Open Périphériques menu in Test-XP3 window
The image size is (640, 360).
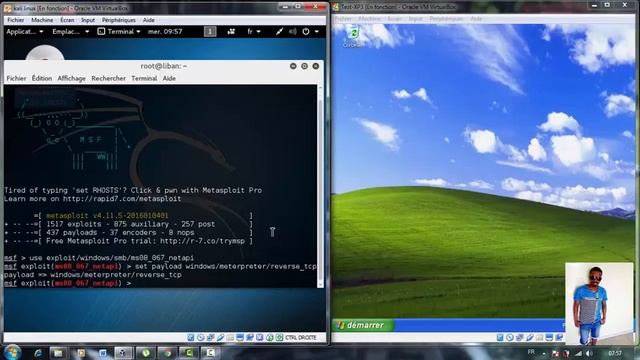447,19
